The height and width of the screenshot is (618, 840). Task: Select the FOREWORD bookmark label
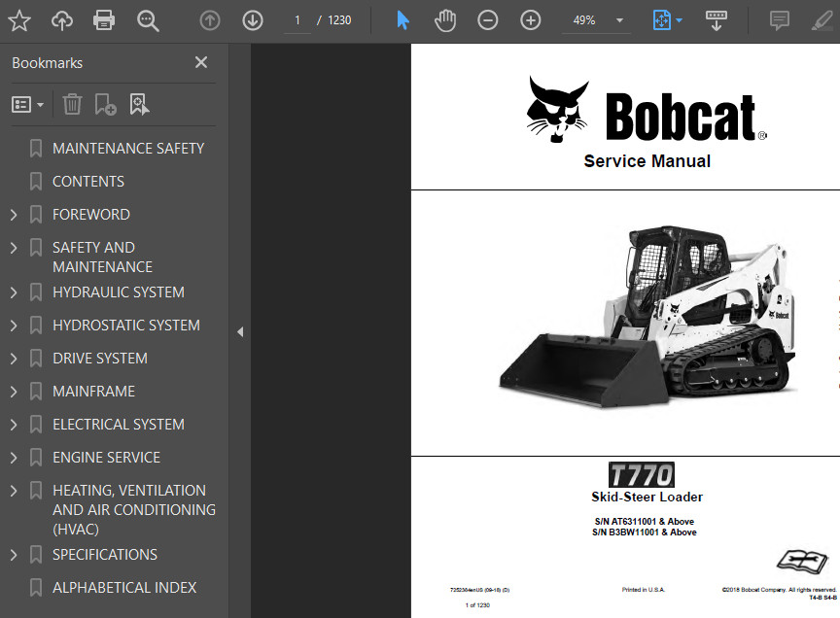(91, 215)
